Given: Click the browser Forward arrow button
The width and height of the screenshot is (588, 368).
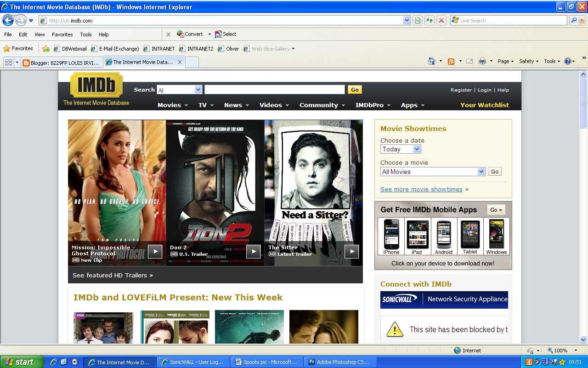Looking at the screenshot, I should tap(21, 20).
